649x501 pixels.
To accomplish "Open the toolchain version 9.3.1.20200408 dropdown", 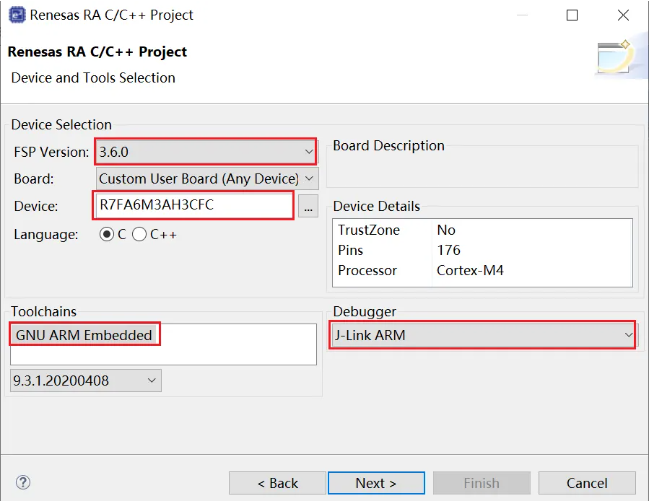I will [86, 381].
